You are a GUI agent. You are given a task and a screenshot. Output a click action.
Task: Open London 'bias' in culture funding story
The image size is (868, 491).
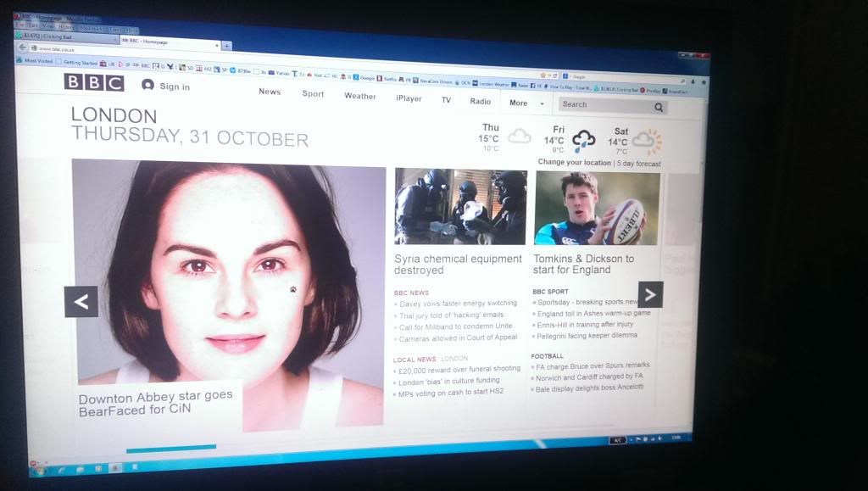448,382
